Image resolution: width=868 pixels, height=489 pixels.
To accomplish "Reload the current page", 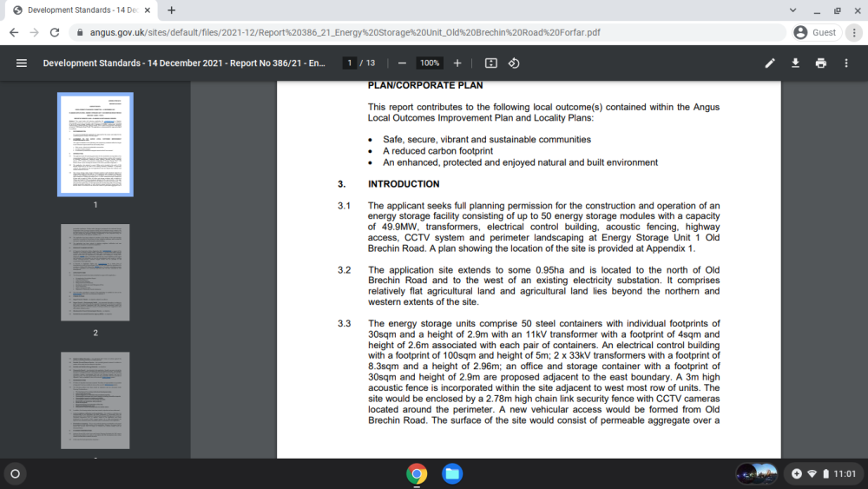I will pyautogui.click(x=54, y=33).
